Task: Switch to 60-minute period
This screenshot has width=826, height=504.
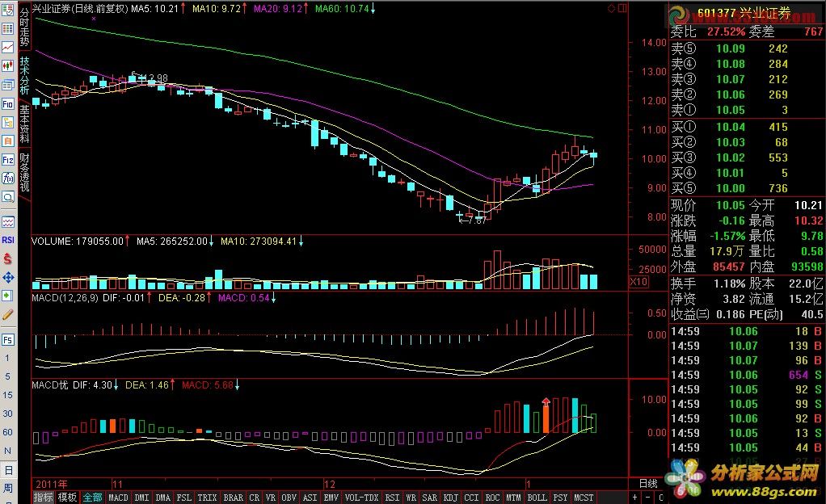Action: [8, 432]
